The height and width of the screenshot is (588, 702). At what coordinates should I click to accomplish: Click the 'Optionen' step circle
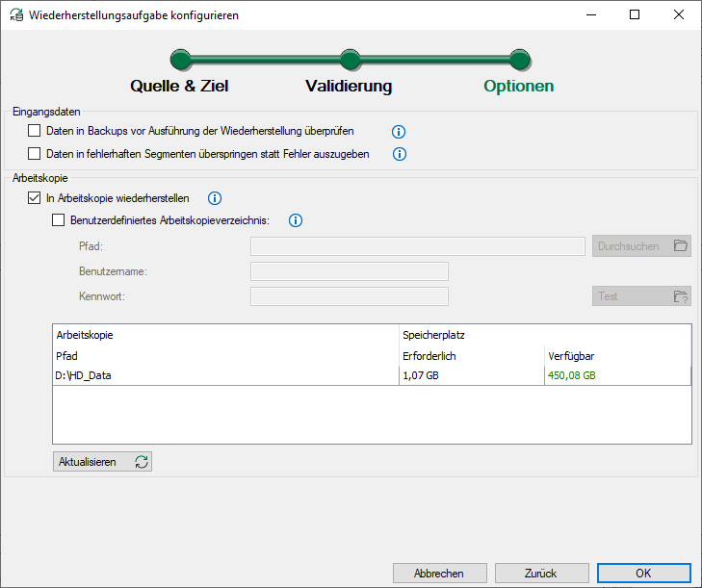pyautogui.click(x=519, y=61)
